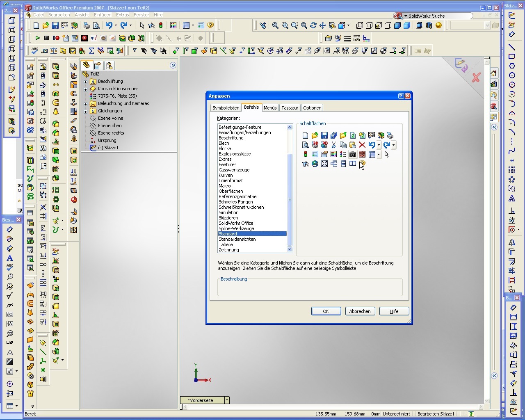Click the Zoom to fit magnifier icon

(x=275, y=25)
